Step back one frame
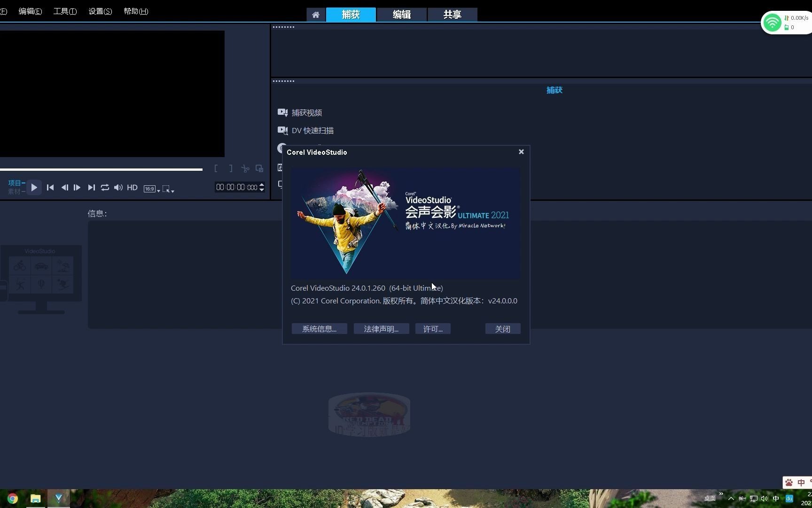Image resolution: width=812 pixels, height=508 pixels. (64, 188)
